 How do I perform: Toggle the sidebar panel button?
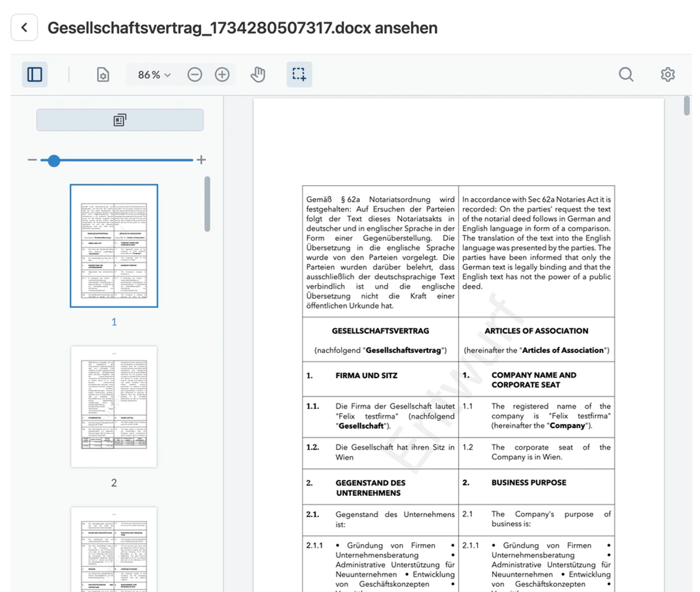click(34, 74)
